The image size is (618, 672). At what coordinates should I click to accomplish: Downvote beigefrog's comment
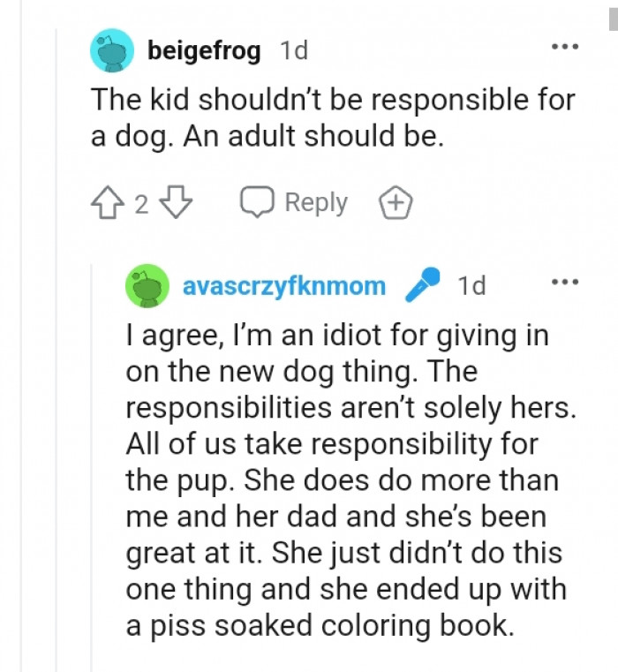click(179, 204)
